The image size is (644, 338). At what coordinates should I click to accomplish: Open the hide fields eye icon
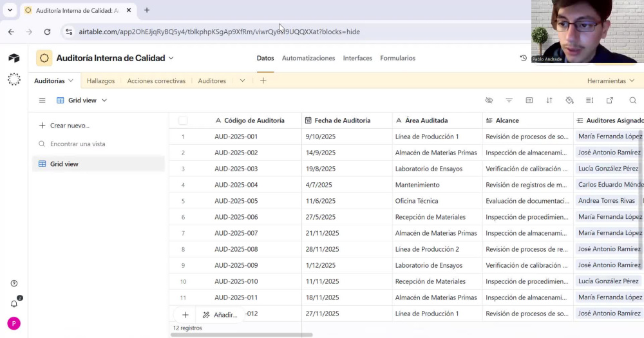(489, 100)
